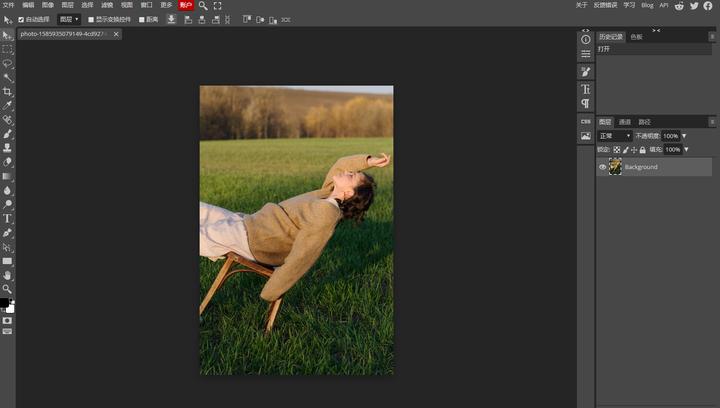
Task: Open the 图层 auto-select target dropdown
Action: pos(69,19)
